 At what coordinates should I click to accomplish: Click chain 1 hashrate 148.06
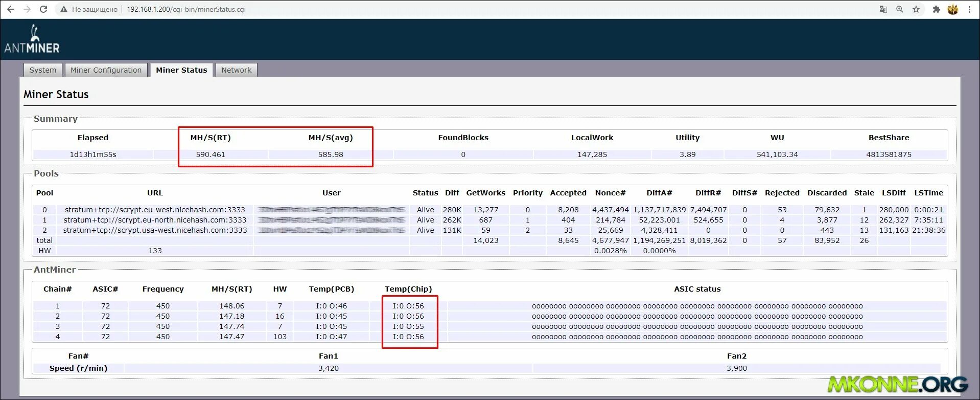pos(231,306)
